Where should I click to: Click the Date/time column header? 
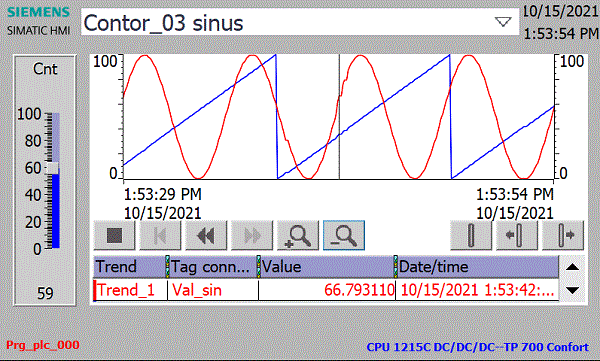[x=478, y=266]
